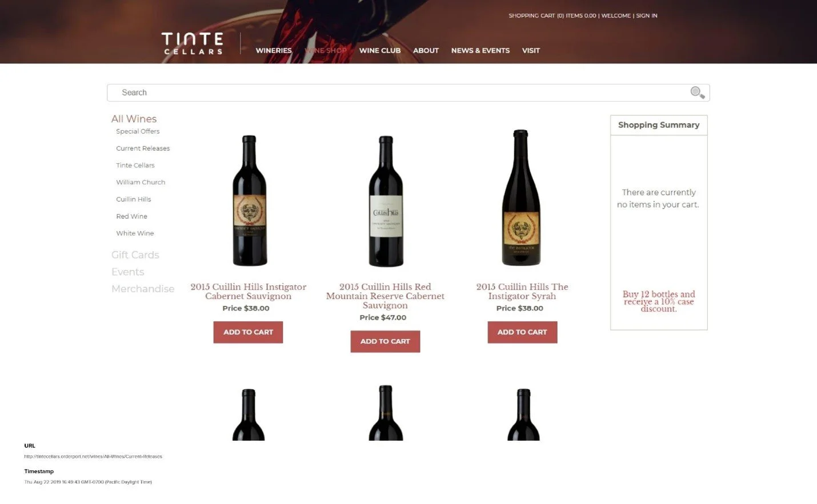Add Red Mountain Reserve Cabernet to cart
817x504 pixels.
[385, 341]
